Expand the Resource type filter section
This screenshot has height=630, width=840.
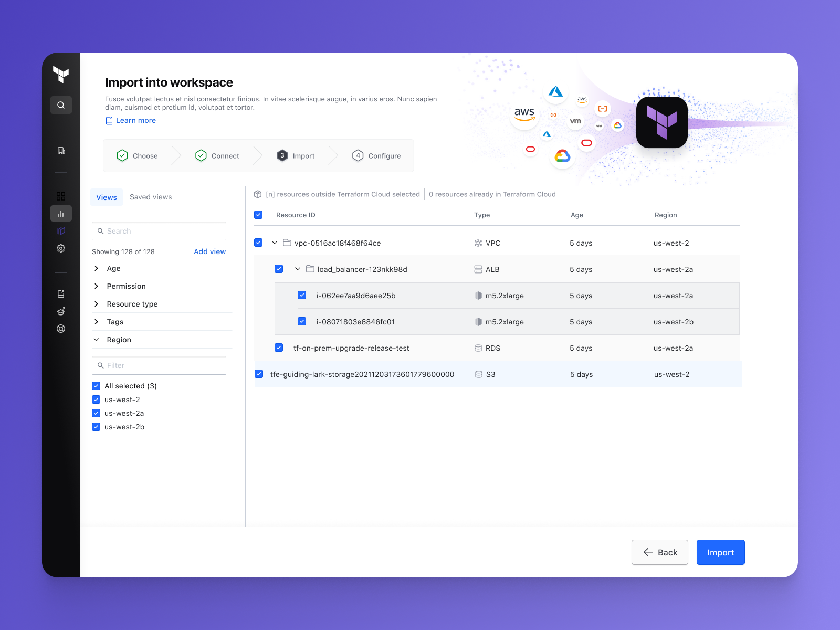click(97, 303)
